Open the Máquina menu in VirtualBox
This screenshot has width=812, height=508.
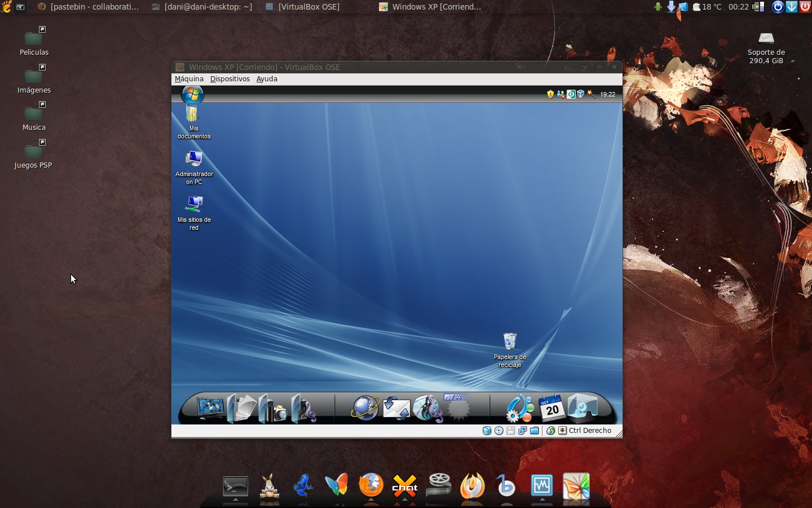189,79
